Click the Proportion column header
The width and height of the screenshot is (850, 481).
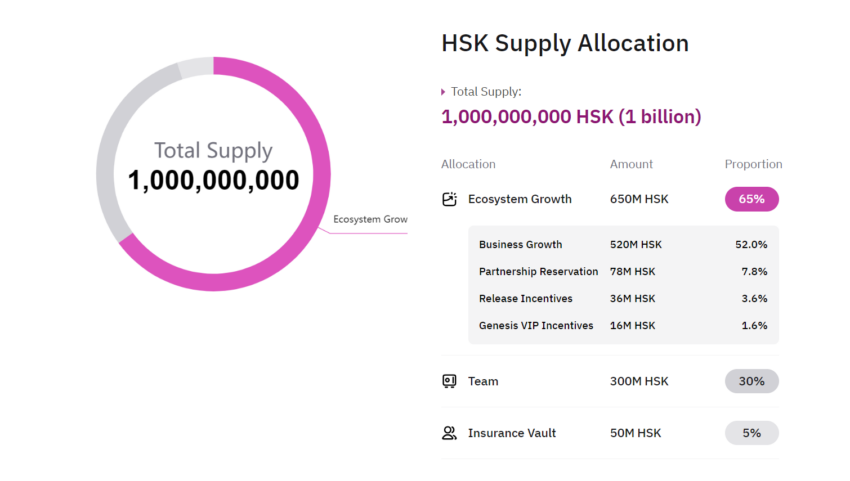(753, 164)
